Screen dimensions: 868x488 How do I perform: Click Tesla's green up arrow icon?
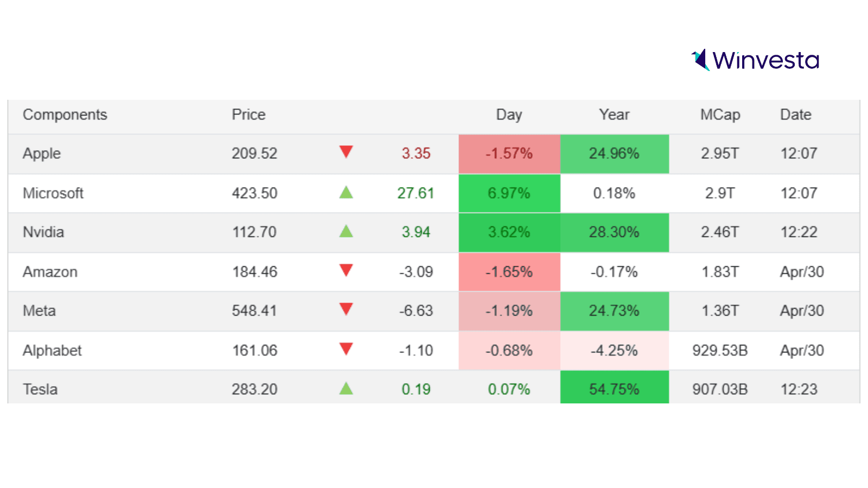coord(346,388)
